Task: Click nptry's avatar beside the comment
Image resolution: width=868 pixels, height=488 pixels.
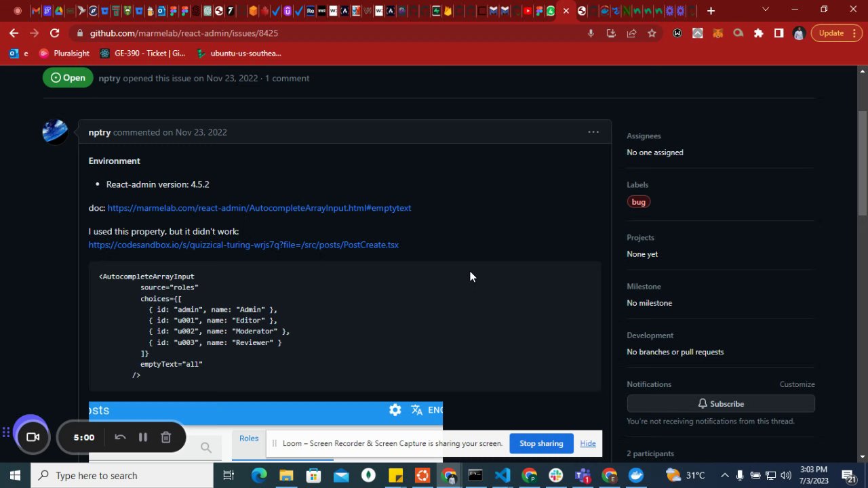Action: pyautogui.click(x=55, y=132)
